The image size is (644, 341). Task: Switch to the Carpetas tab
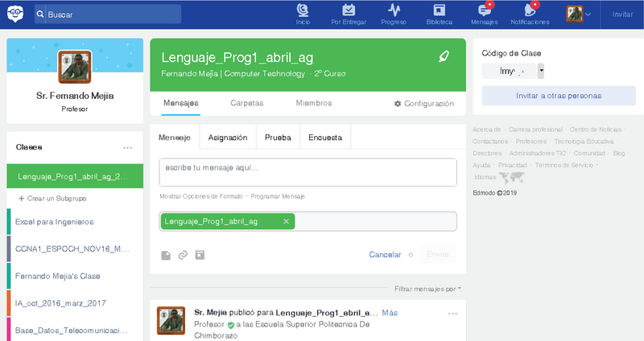246,104
